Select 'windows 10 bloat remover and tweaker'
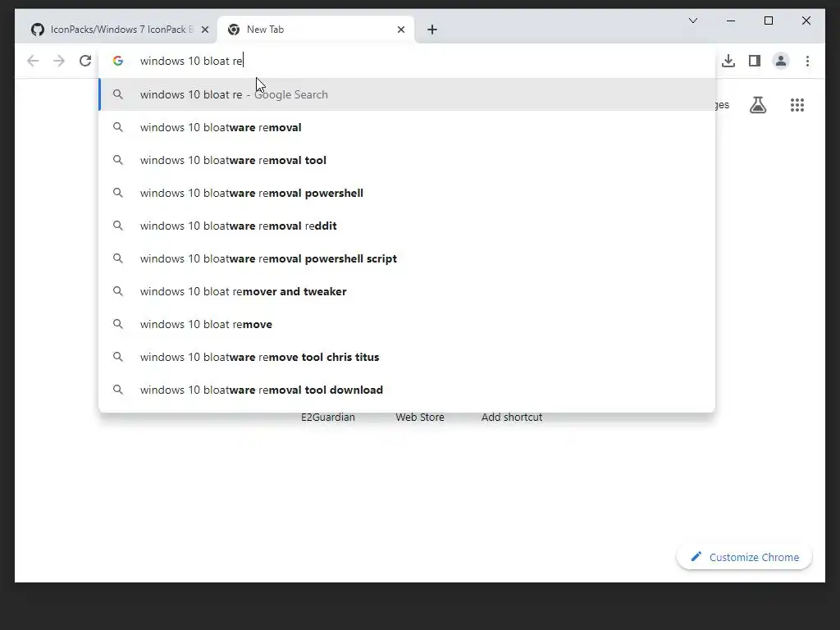Viewport: 840px width, 630px height. (407, 291)
